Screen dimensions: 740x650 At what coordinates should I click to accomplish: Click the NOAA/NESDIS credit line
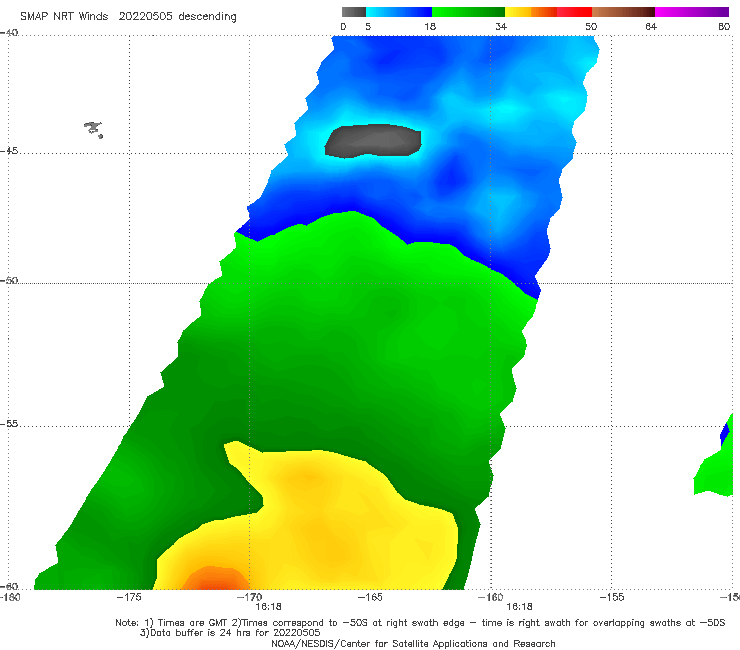[413, 644]
